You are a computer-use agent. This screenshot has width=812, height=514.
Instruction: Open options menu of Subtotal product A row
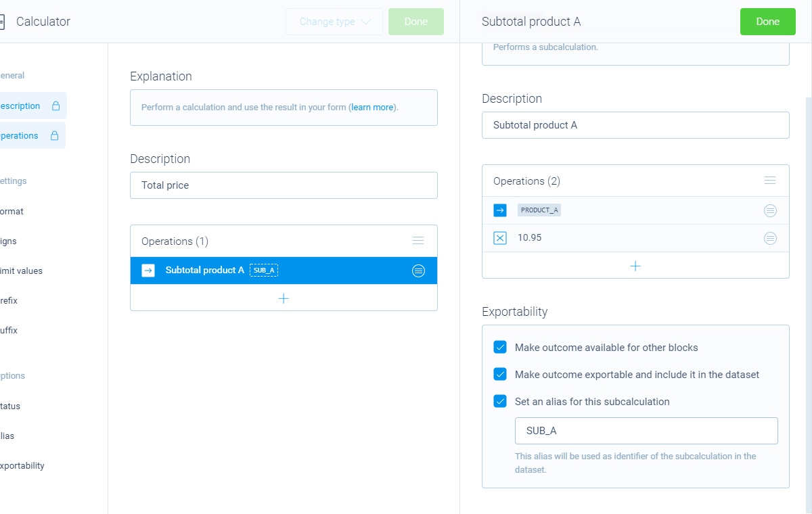pyautogui.click(x=418, y=271)
